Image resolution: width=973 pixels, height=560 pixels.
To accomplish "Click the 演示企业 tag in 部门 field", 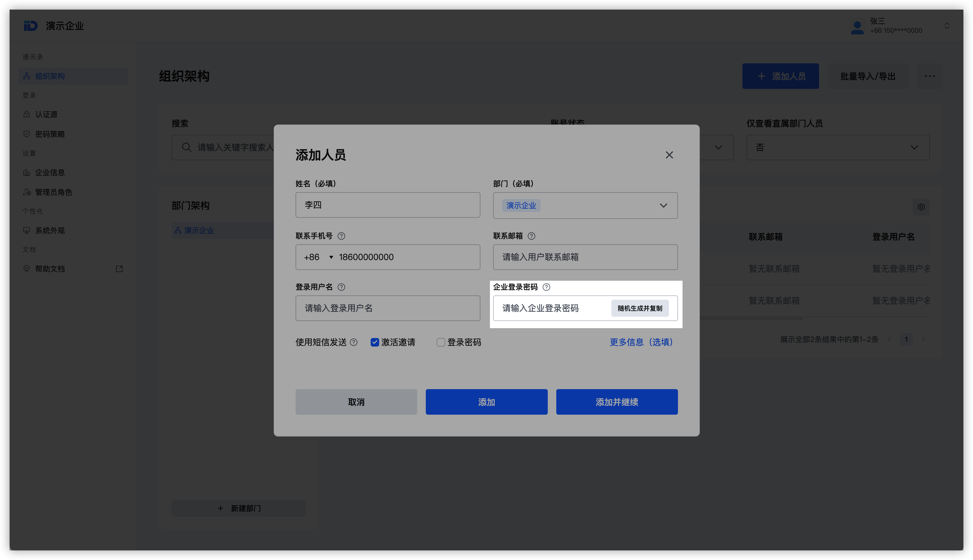I will (x=521, y=205).
